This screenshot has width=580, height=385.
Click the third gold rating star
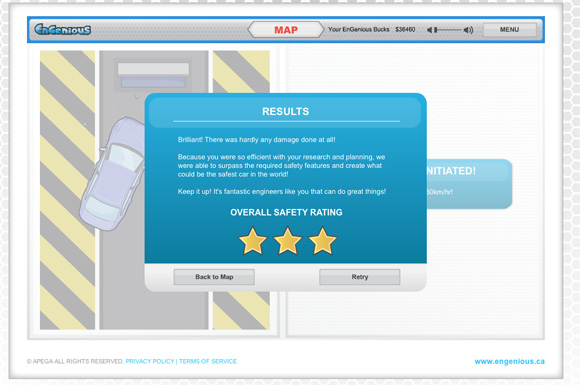click(x=323, y=241)
